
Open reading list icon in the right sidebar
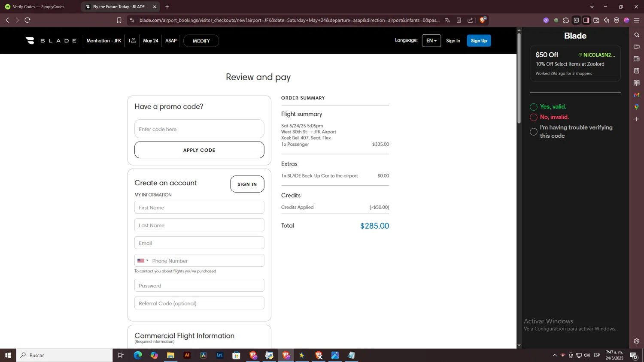pyautogui.click(x=637, y=83)
